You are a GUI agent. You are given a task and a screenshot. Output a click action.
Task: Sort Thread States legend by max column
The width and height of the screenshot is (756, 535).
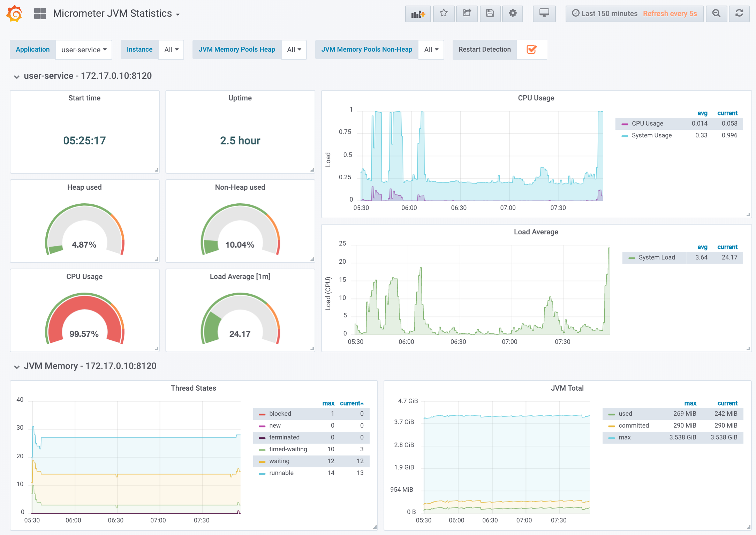328,403
